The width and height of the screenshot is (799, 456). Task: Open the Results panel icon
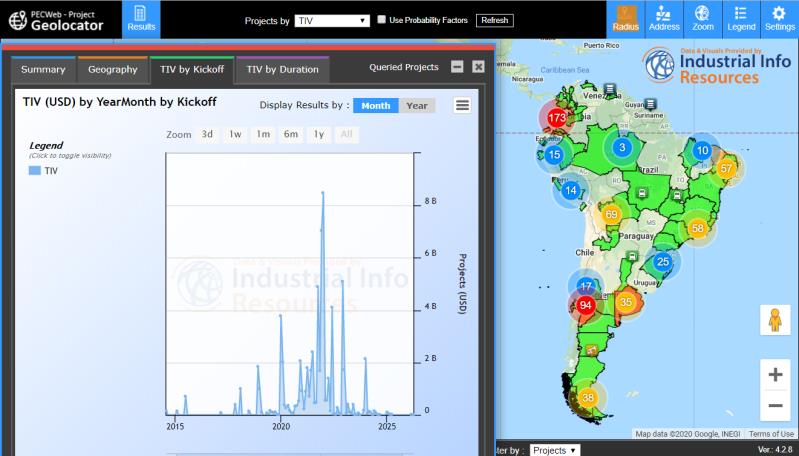point(141,19)
